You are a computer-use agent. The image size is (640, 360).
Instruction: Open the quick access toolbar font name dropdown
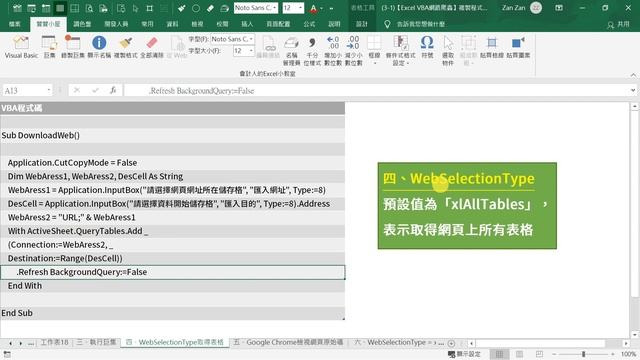point(275,8)
